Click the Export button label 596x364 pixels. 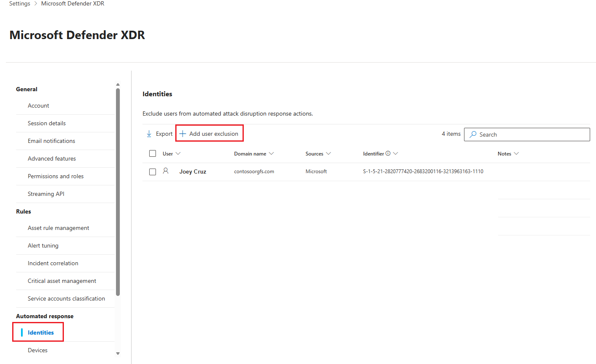pos(164,134)
